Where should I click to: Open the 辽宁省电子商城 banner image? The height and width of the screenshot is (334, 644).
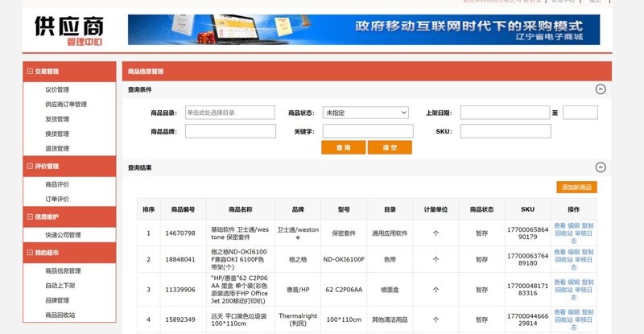364,30
